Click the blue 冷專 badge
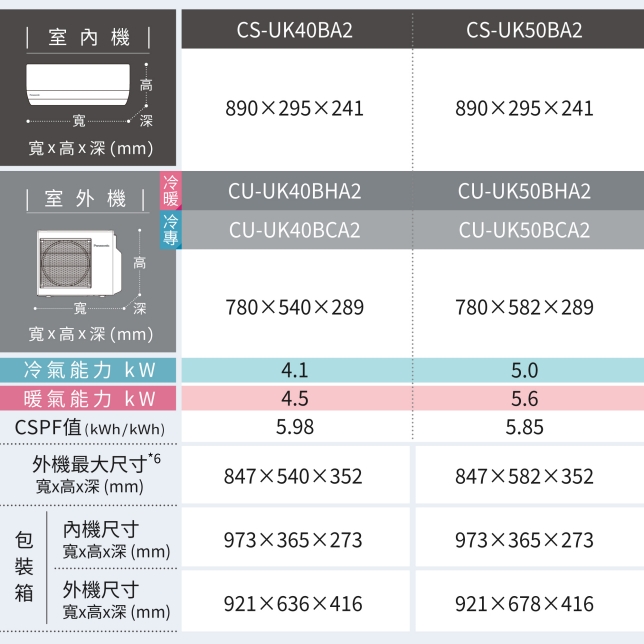Viewport: 644px width, 644px height. click(168, 230)
